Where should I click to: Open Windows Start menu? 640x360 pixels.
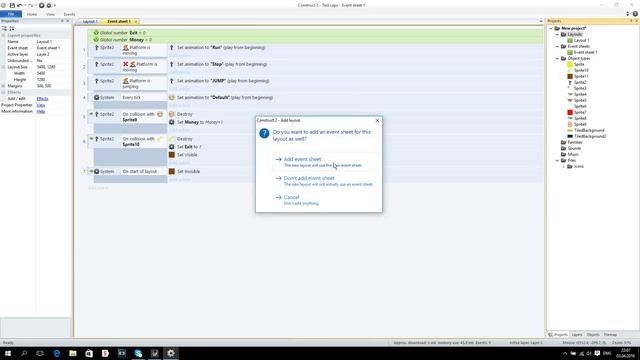pyautogui.click(x=8, y=353)
